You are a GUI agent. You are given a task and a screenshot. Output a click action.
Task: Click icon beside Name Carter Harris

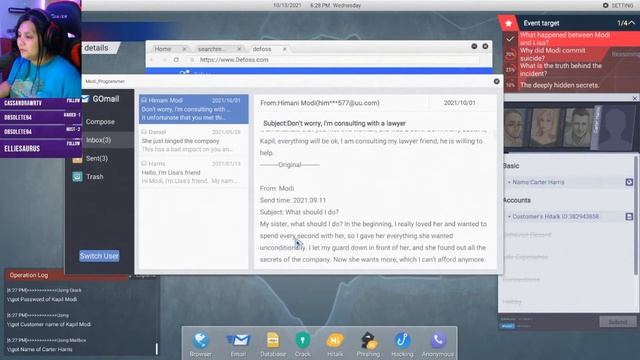(x=629, y=182)
